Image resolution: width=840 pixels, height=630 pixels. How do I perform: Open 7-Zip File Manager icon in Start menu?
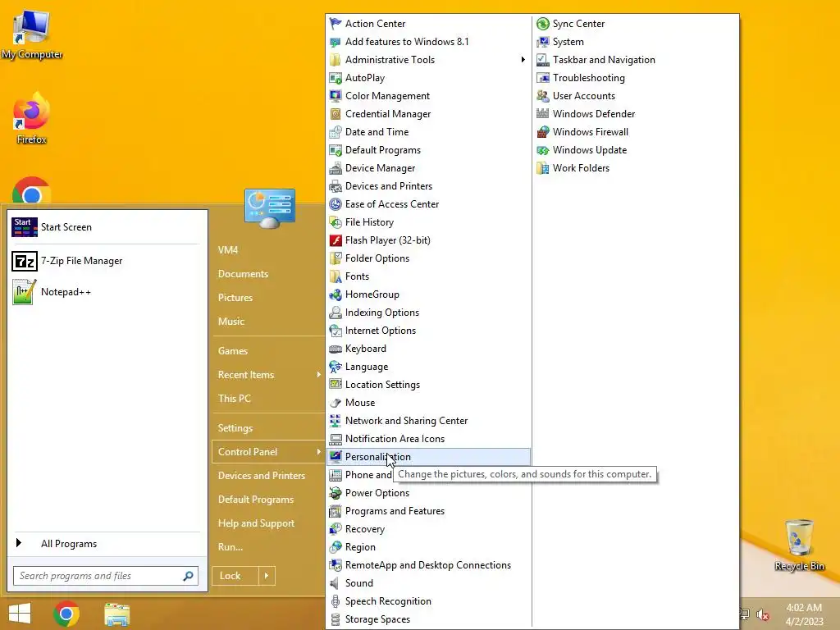(25, 262)
